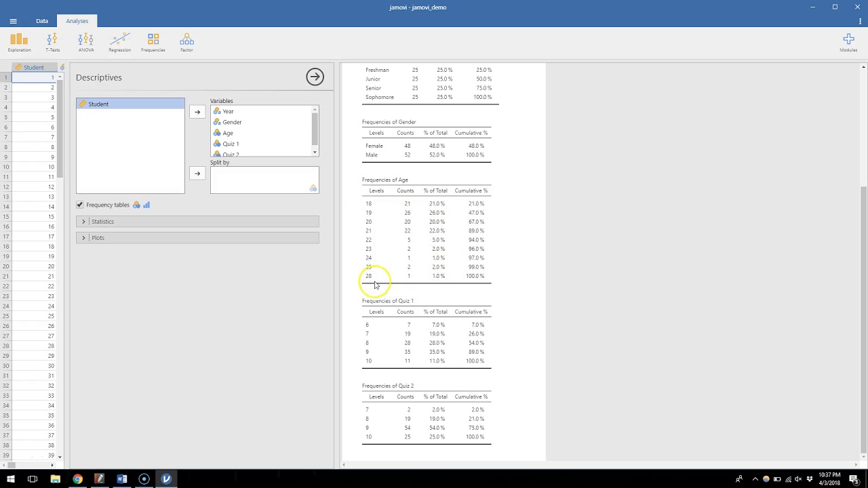Click the muted volume tray icon
The height and width of the screenshot is (488, 868).
pos(799,479)
